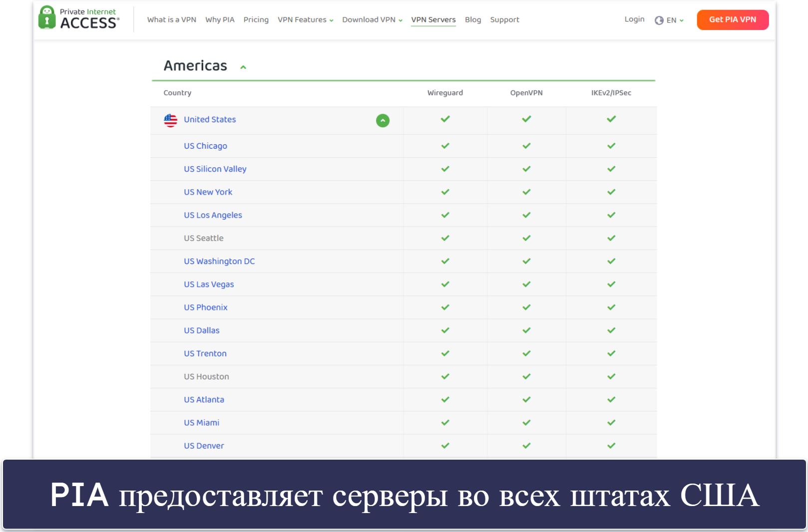
Task: Open the US Las Vegas link
Action: 209,284
